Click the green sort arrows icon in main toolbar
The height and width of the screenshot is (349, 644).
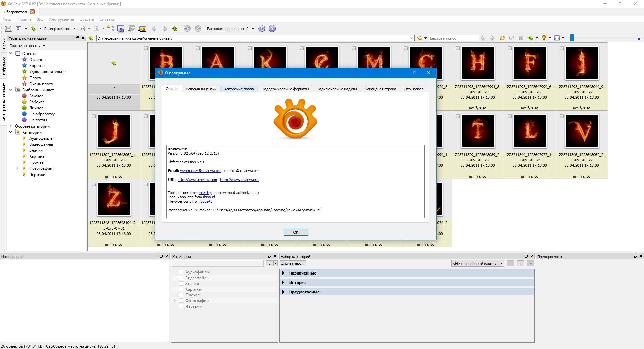(x=33, y=29)
